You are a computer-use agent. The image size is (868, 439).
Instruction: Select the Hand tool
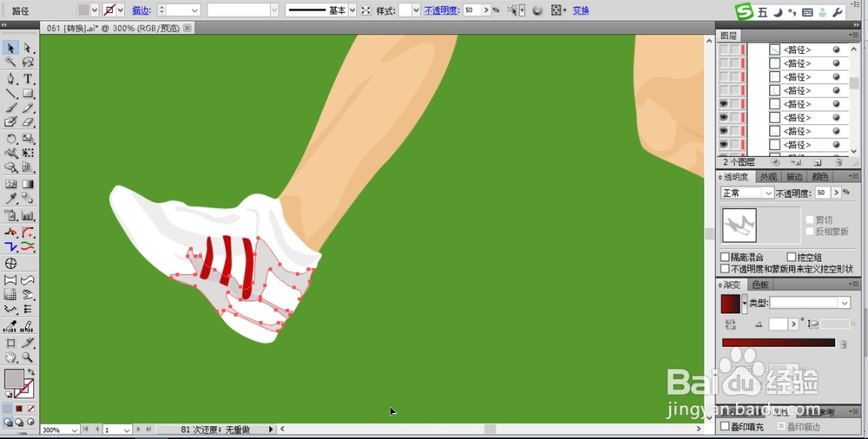pyautogui.click(x=10, y=357)
